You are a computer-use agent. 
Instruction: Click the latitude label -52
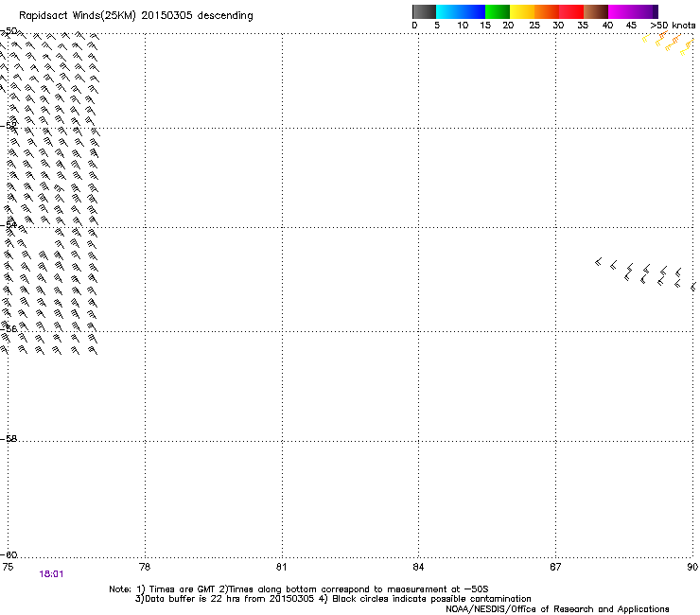[x=9, y=126]
